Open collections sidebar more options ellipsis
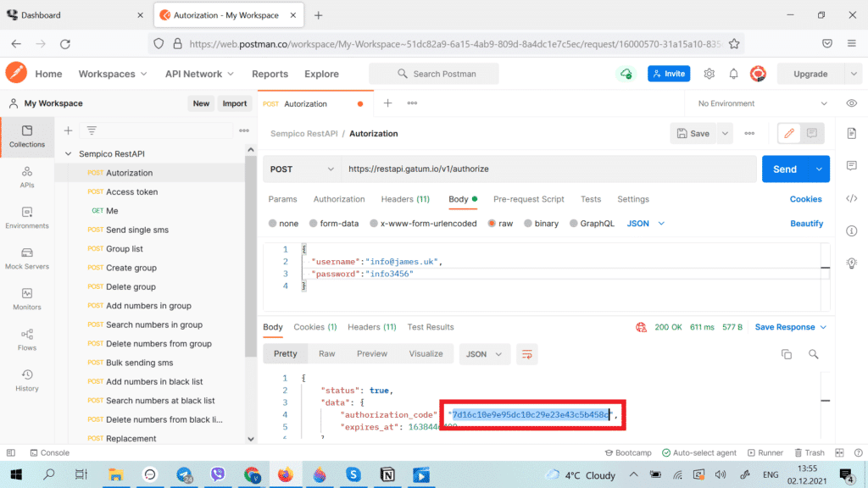 pyautogui.click(x=243, y=130)
